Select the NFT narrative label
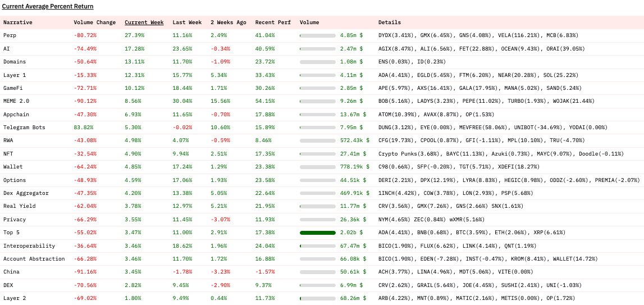The image size is (644, 305). (x=8, y=154)
